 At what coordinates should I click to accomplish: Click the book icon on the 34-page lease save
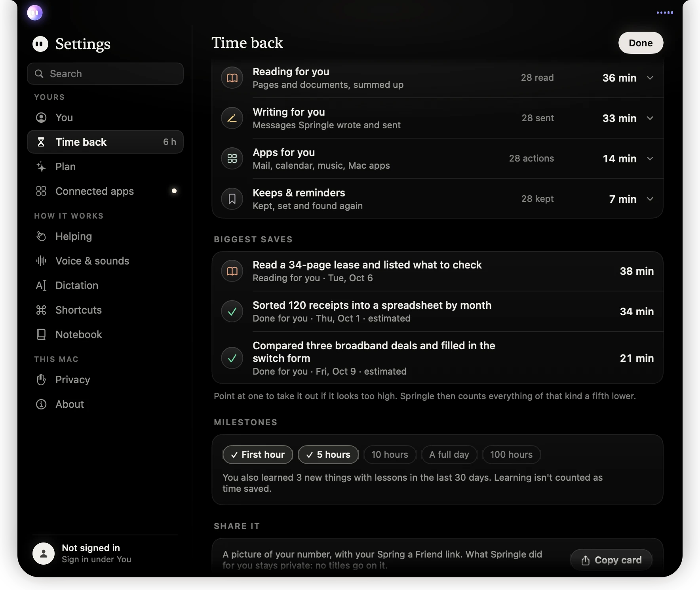[232, 271]
